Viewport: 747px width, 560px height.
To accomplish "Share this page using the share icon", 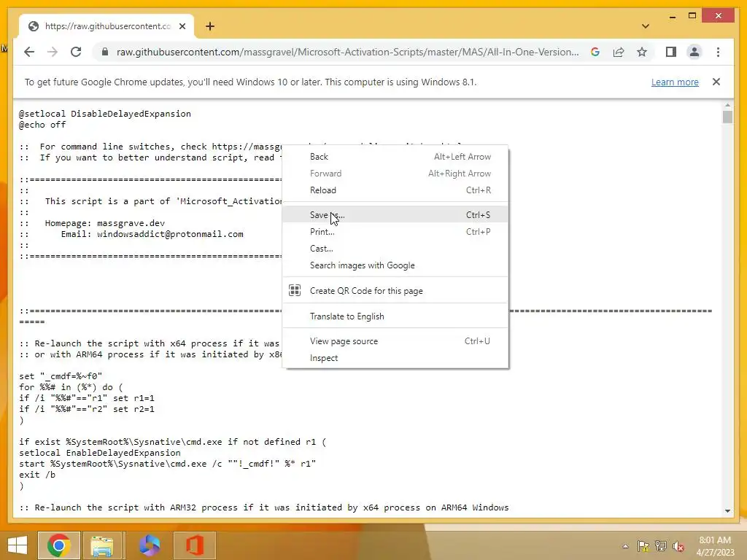I will (619, 52).
